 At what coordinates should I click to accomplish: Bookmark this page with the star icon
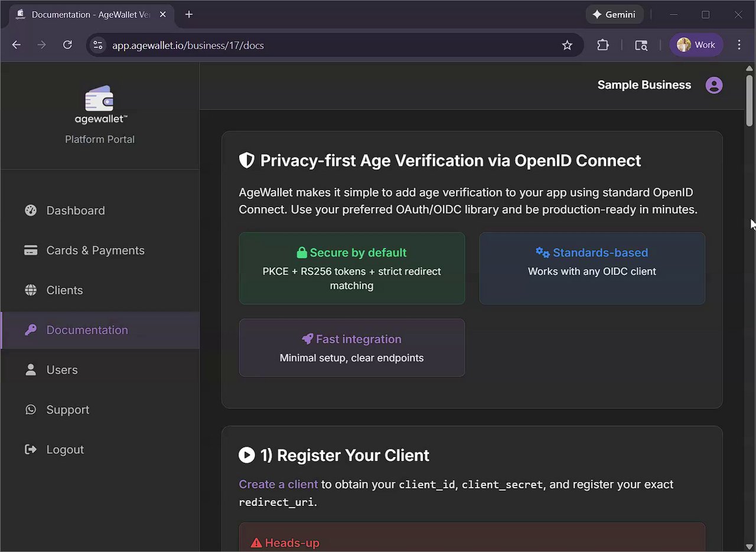tap(567, 45)
